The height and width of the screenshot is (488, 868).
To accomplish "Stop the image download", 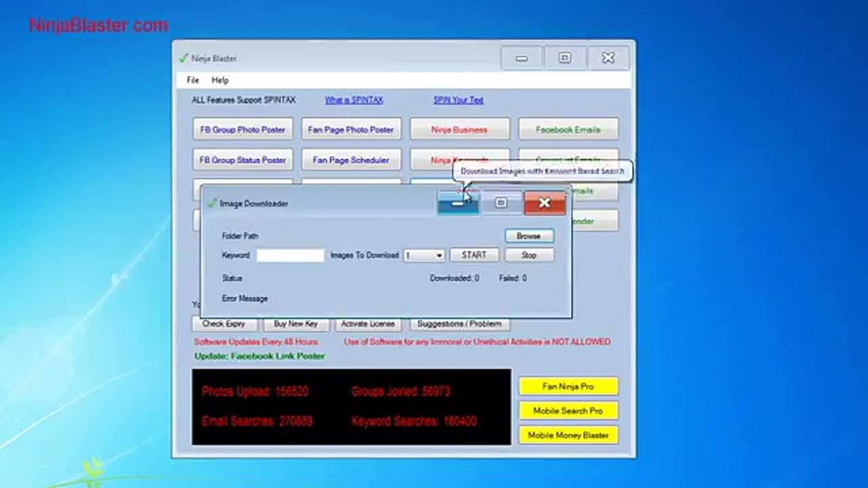I will tap(529, 255).
